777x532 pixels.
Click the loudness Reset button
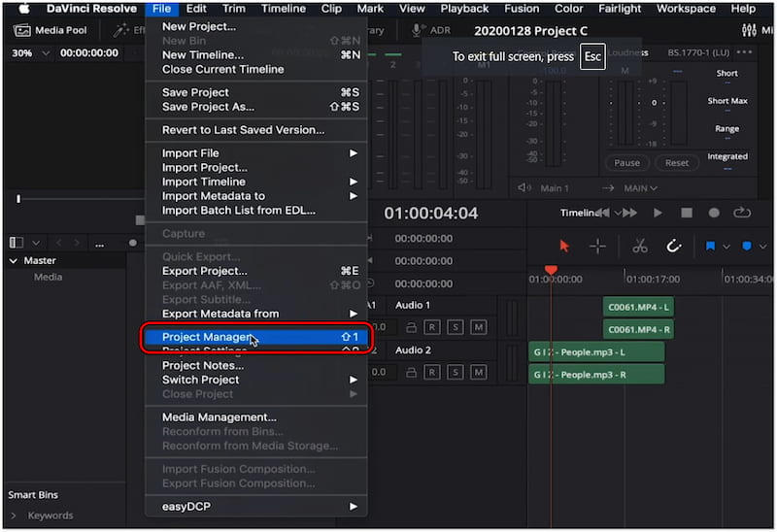coord(676,163)
